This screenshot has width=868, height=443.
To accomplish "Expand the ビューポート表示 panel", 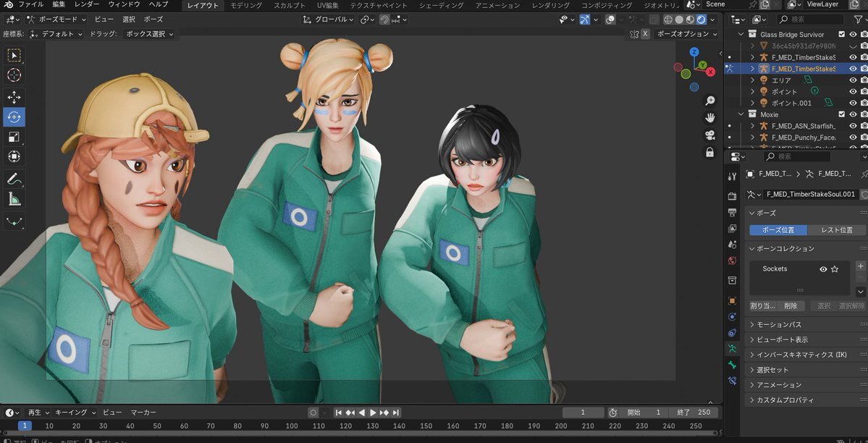I will [x=806, y=339].
